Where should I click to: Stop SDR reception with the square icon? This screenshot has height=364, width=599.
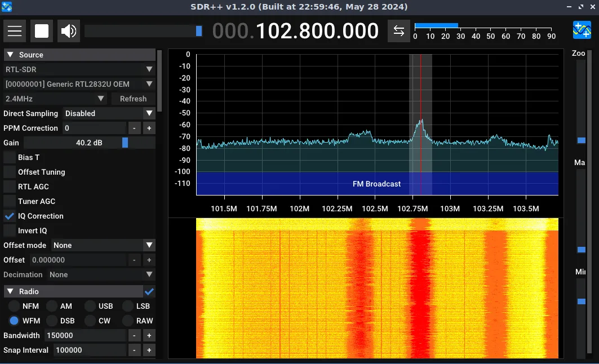tap(42, 31)
